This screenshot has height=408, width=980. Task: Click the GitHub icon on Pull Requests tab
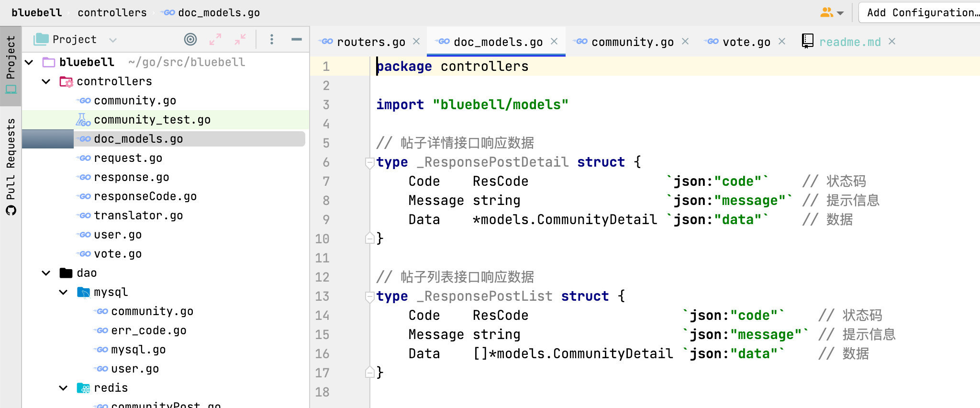click(x=11, y=210)
